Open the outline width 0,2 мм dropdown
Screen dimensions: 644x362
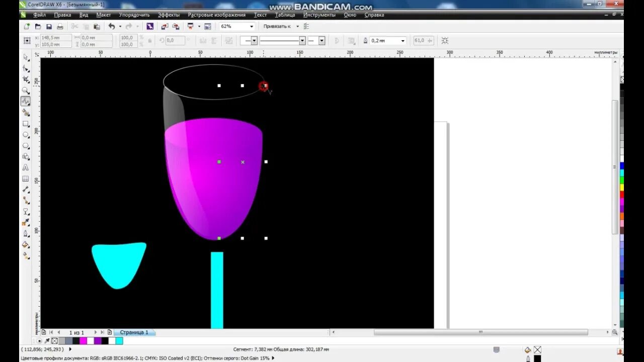point(403,41)
